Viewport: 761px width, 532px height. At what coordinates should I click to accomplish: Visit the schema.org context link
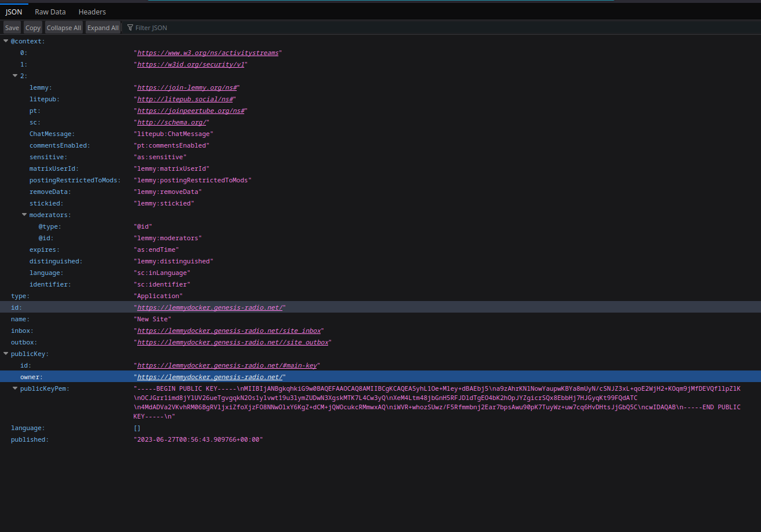171,122
